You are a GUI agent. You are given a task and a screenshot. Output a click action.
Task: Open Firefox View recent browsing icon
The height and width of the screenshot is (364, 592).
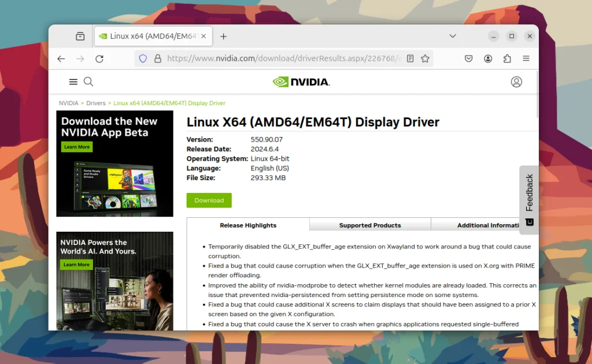(x=80, y=36)
